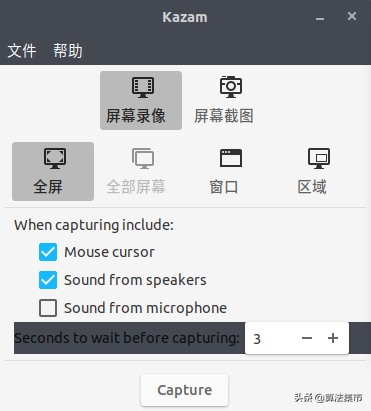Screen dimensions: 371x411
Task: Open the 文件 menu
Action: click(22, 51)
